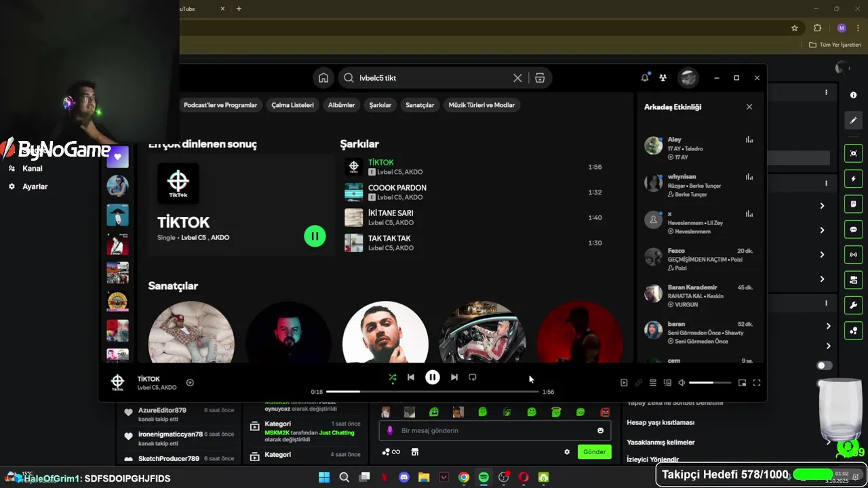Open Spotify profile avatar menu

coord(688,78)
